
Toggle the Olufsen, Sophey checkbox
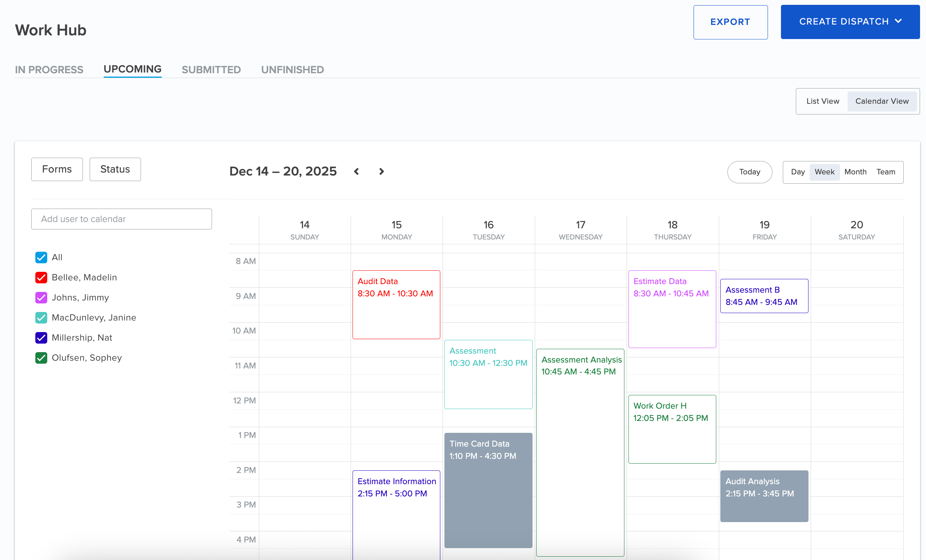coord(41,358)
